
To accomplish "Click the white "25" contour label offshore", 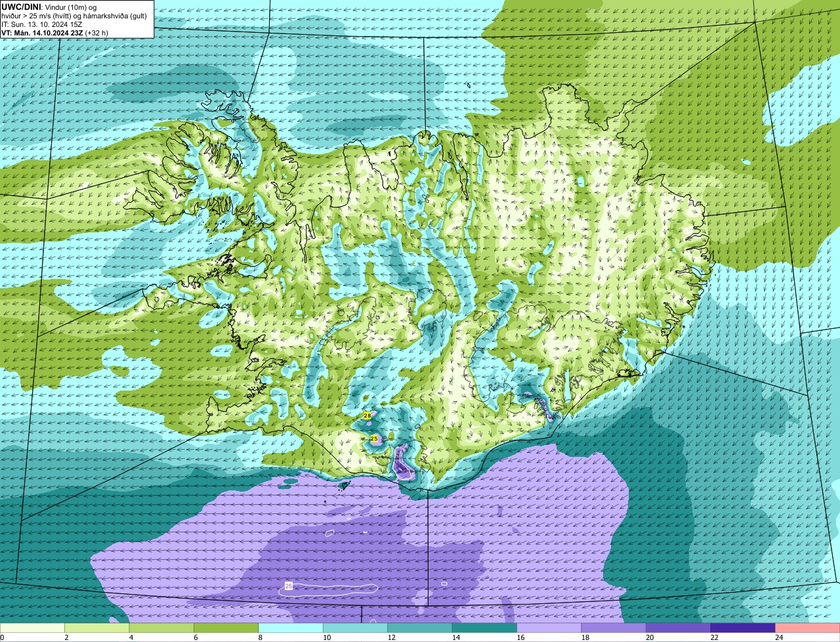I will coord(289,585).
